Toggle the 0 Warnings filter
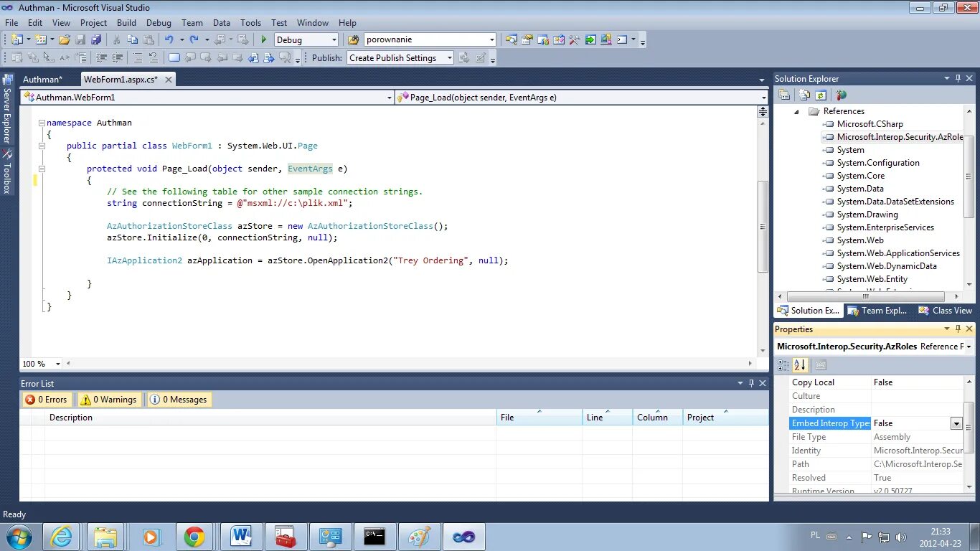This screenshot has height=551, width=980. (108, 400)
